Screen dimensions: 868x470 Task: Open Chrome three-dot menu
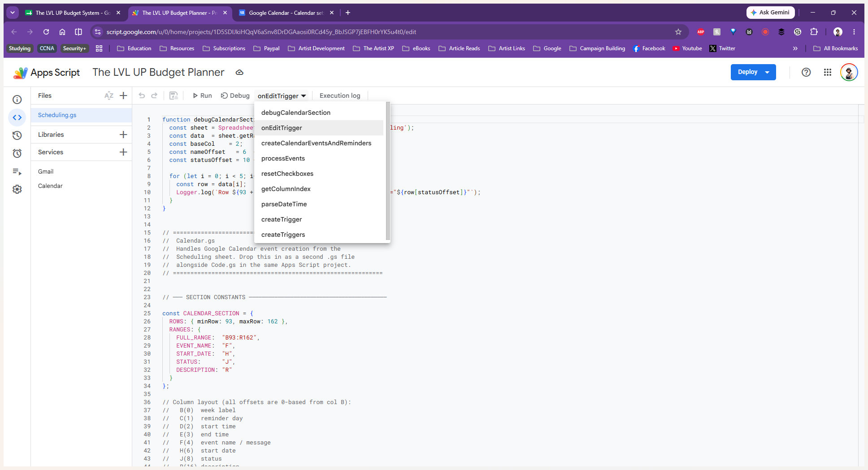[x=854, y=32]
